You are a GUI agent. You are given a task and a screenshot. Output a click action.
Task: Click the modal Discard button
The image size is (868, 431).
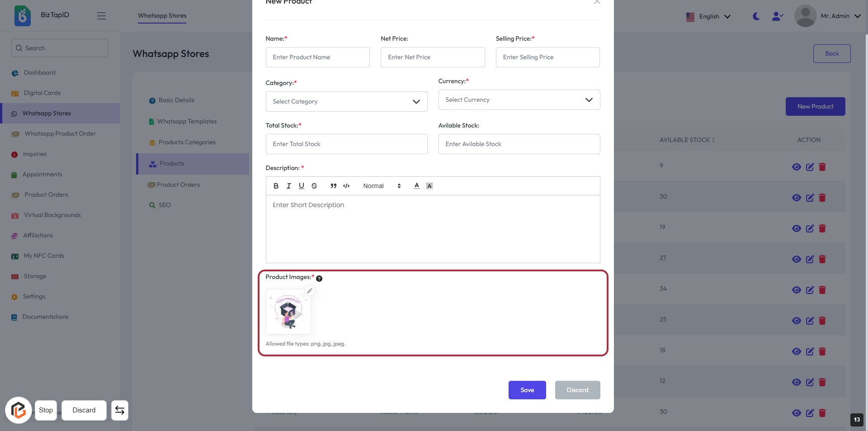[x=577, y=390]
